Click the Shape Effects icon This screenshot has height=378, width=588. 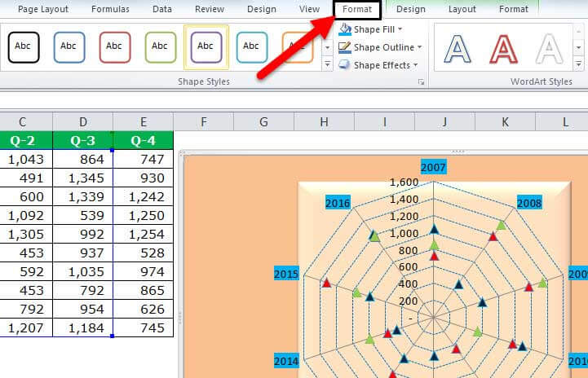pyautogui.click(x=344, y=65)
